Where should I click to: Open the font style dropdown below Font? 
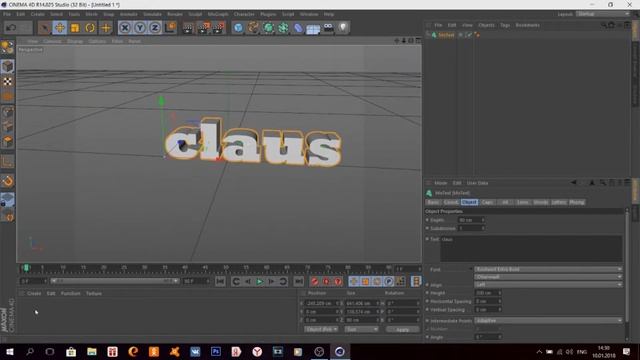coord(548,277)
